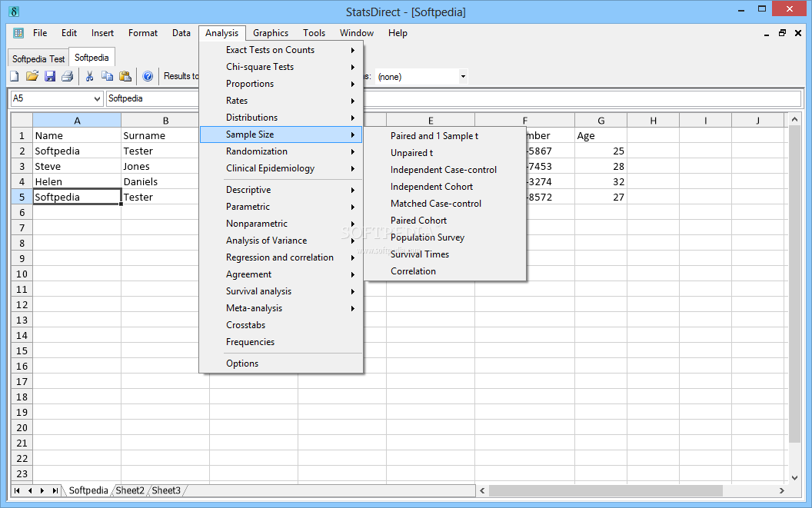Image resolution: width=812 pixels, height=508 pixels.
Task: Open the Graphics menu
Action: (x=271, y=32)
